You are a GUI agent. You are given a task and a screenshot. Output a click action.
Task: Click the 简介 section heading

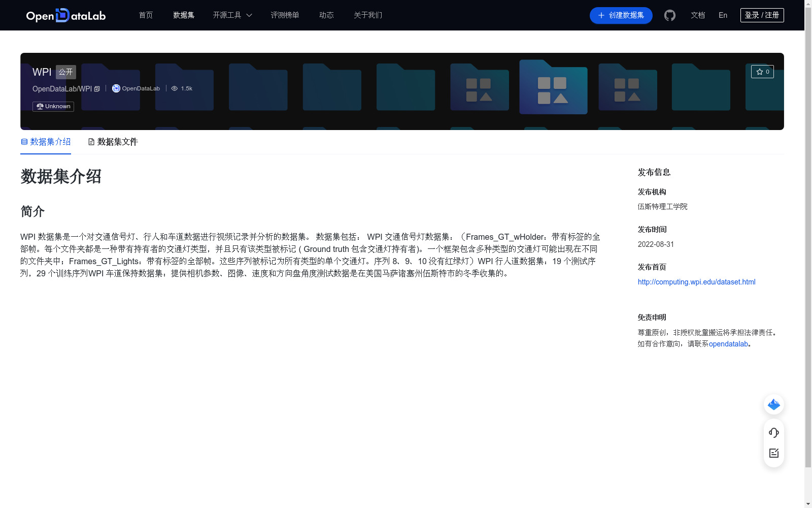click(x=32, y=211)
